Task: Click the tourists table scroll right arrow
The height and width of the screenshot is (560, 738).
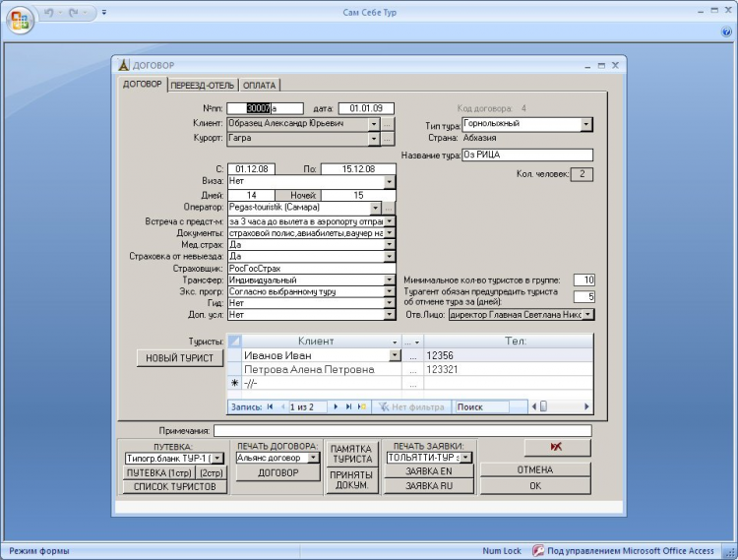Action: tap(586, 406)
